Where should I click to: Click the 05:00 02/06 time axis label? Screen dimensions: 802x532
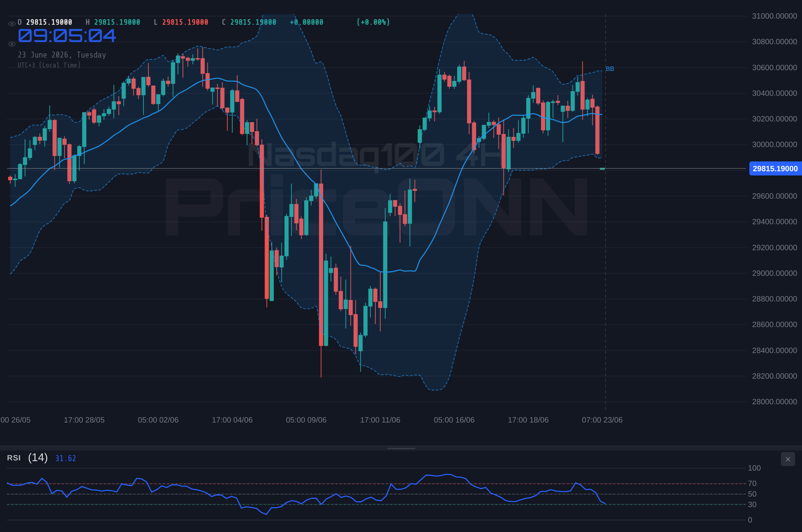coord(158,420)
